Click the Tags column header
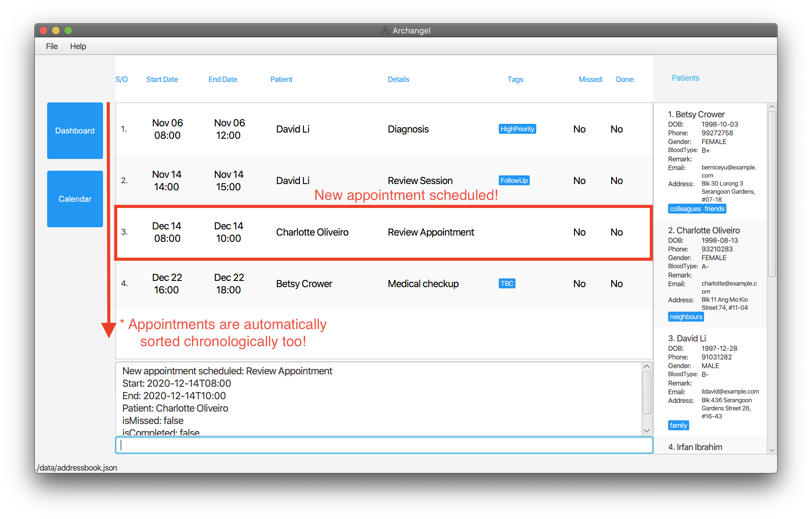Image resolution: width=812 pixels, height=519 pixels. click(515, 79)
